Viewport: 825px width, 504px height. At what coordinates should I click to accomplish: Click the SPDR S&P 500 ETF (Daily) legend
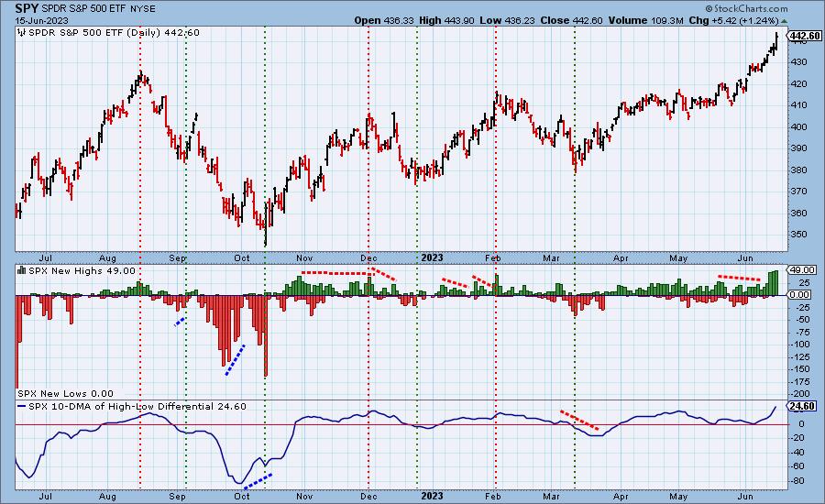coord(115,33)
